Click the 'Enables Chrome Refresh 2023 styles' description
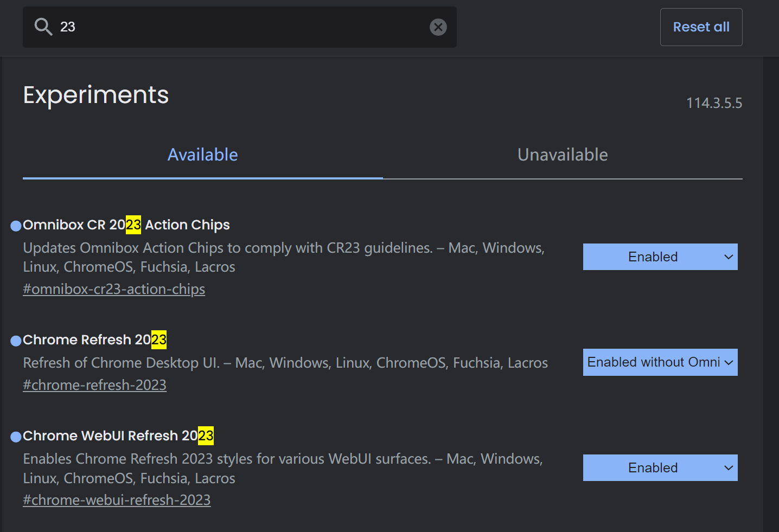Viewport: 779px width, 532px height. click(283, 469)
